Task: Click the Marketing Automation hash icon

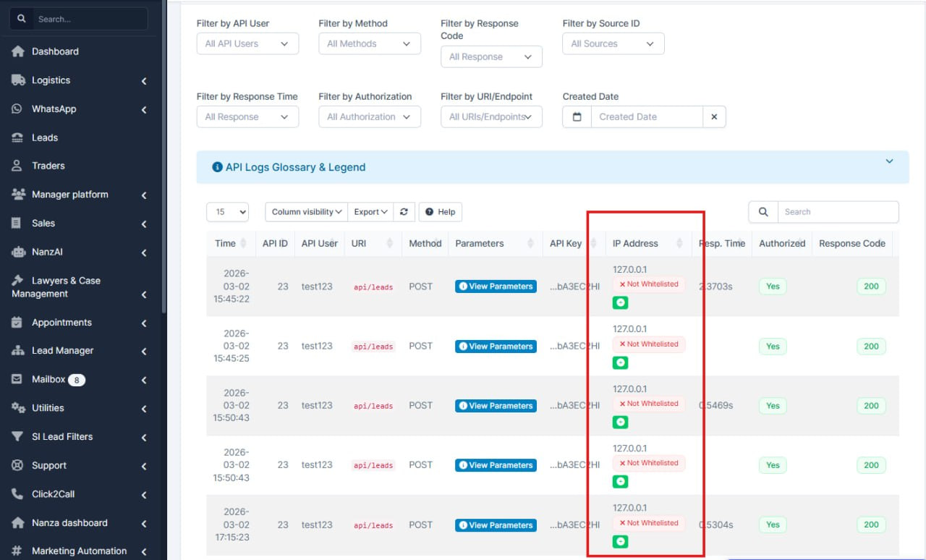Action: pyautogui.click(x=17, y=551)
